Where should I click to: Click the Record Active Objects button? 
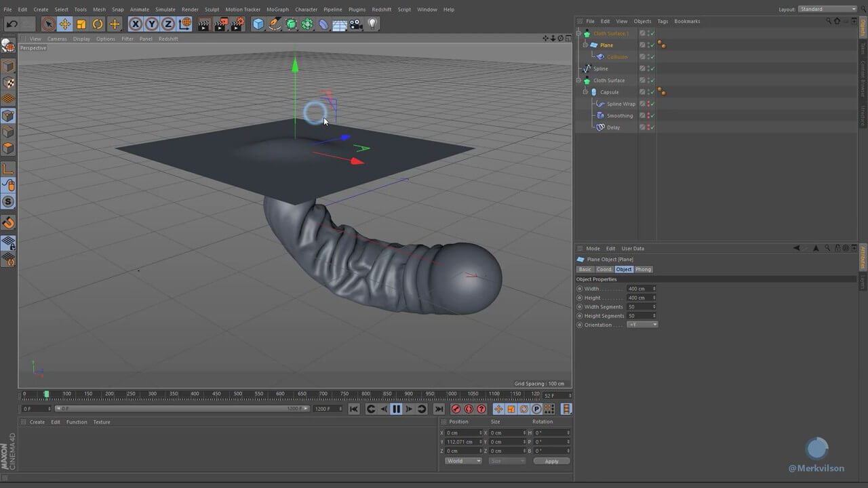pyautogui.click(x=456, y=409)
